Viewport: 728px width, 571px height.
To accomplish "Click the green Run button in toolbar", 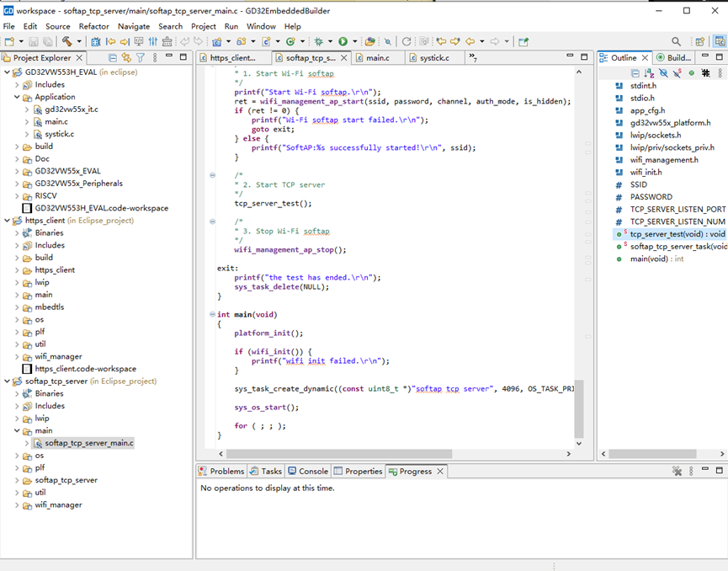I will (343, 41).
